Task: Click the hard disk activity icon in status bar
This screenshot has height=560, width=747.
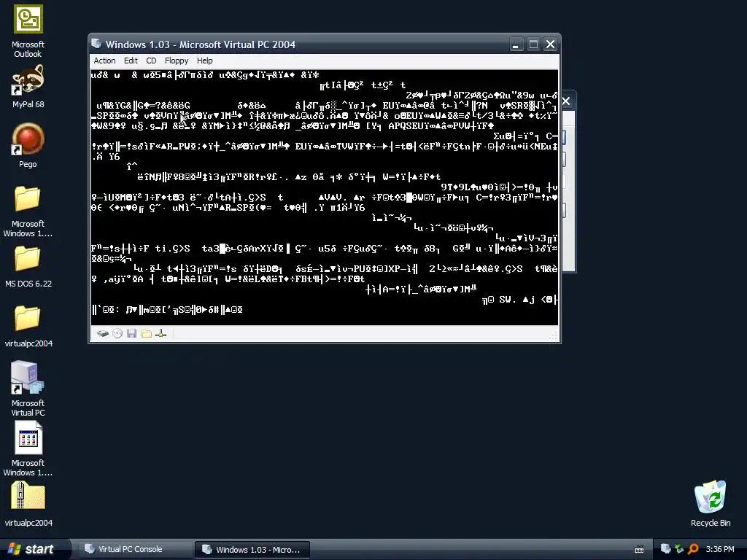Action: 103,333
